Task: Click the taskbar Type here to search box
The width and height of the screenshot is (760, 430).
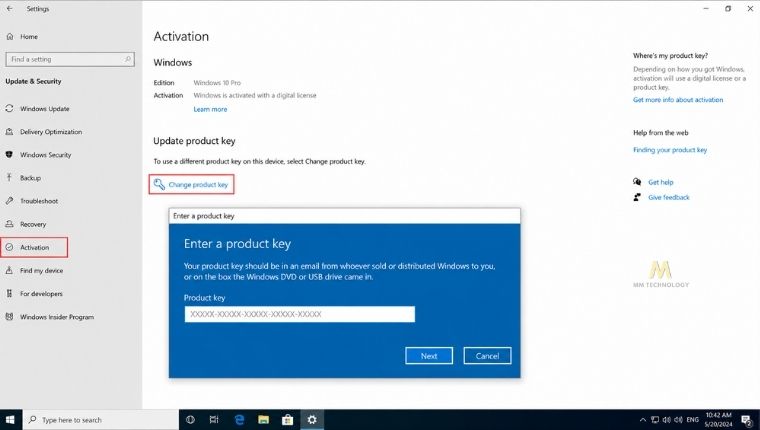Action: click(100, 420)
